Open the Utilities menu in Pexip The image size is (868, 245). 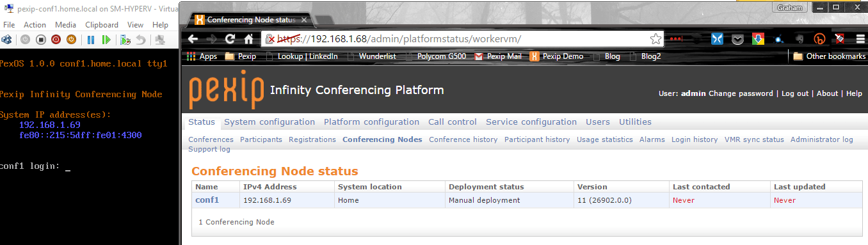[x=635, y=122]
